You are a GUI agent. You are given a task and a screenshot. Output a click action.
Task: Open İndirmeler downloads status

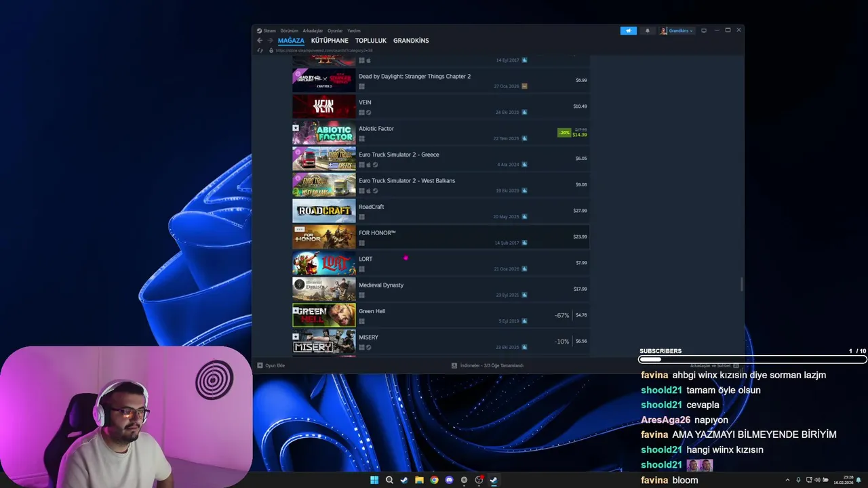pyautogui.click(x=488, y=365)
